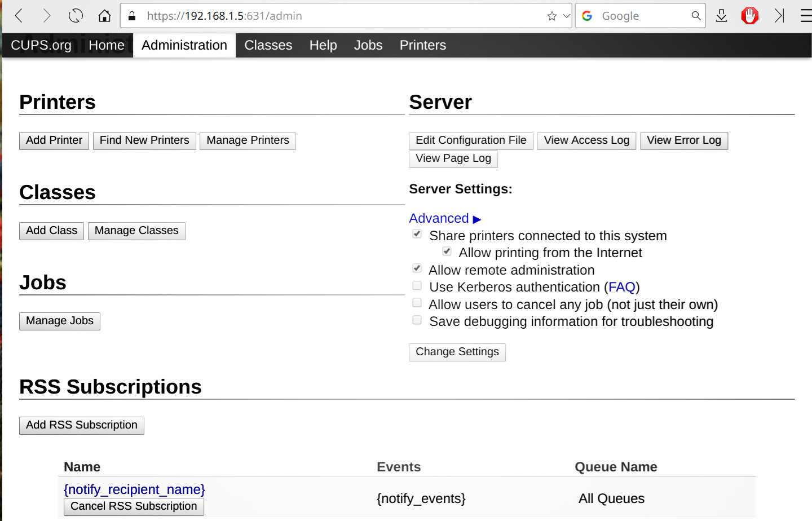Click the RSS Subscriptions heading
This screenshot has height=521, width=812.
click(111, 387)
